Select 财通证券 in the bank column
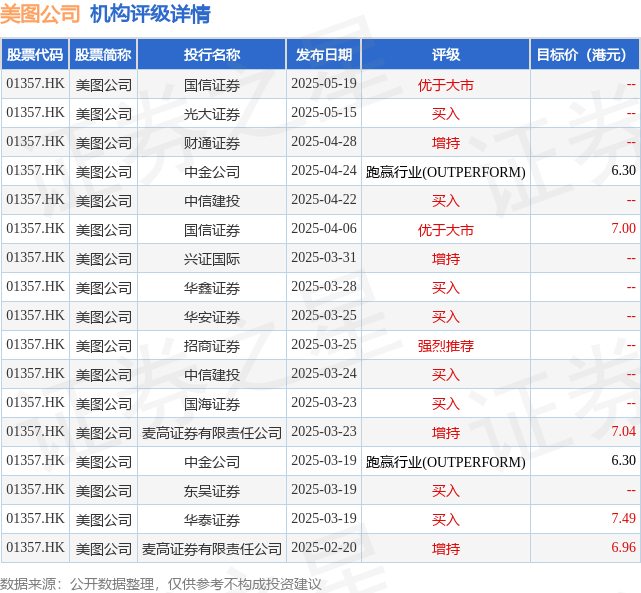641x593 pixels. point(212,143)
